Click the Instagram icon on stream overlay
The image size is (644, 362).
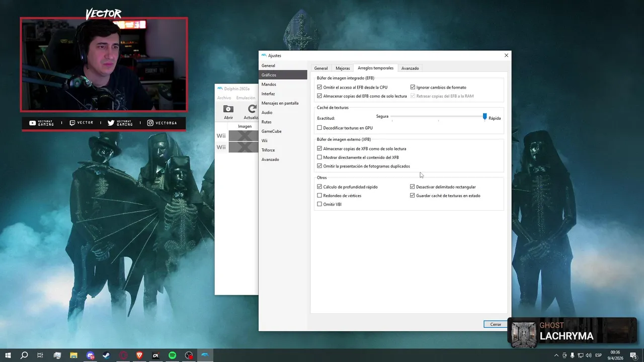150,123
